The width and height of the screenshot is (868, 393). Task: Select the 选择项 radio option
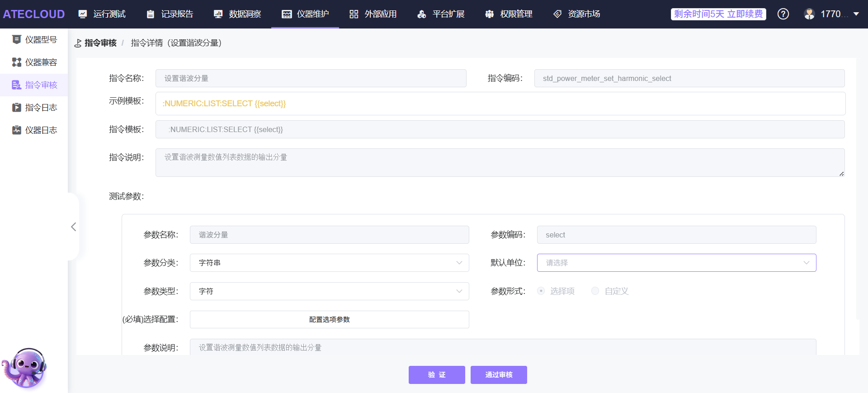[x=541, y=291]
